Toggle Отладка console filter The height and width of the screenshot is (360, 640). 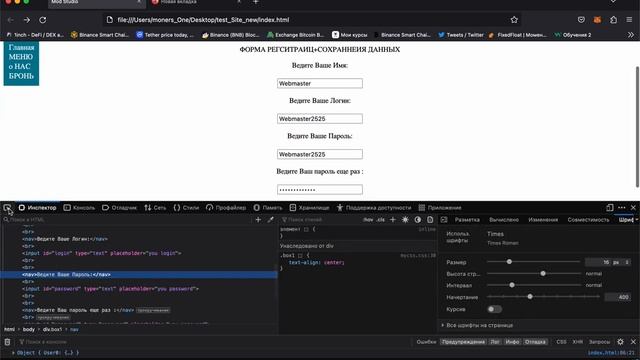coord(535,342)
